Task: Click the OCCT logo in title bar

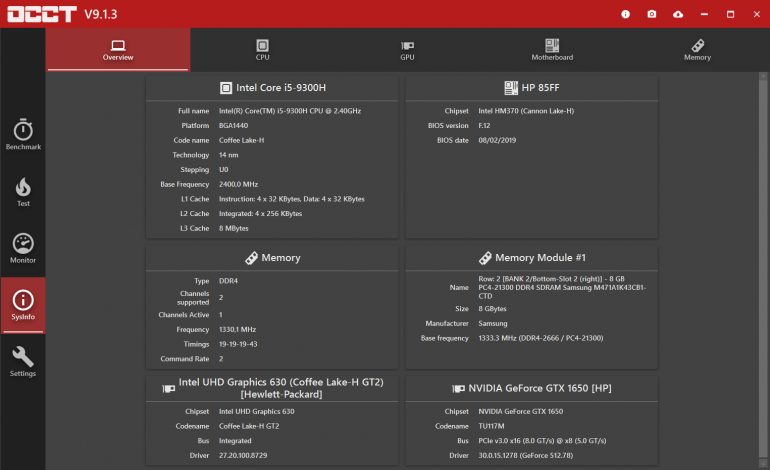Action: [42, 14]
